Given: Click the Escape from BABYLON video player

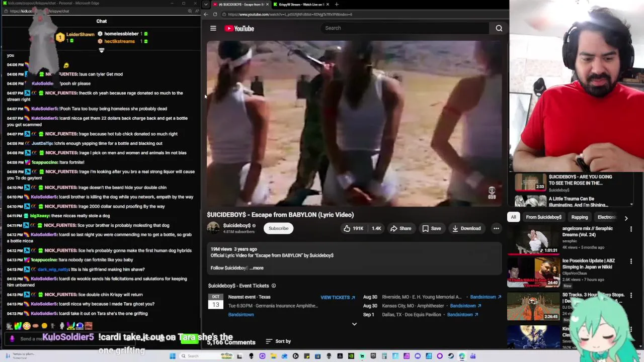Looking at the screenshot, I should [354, 124].
